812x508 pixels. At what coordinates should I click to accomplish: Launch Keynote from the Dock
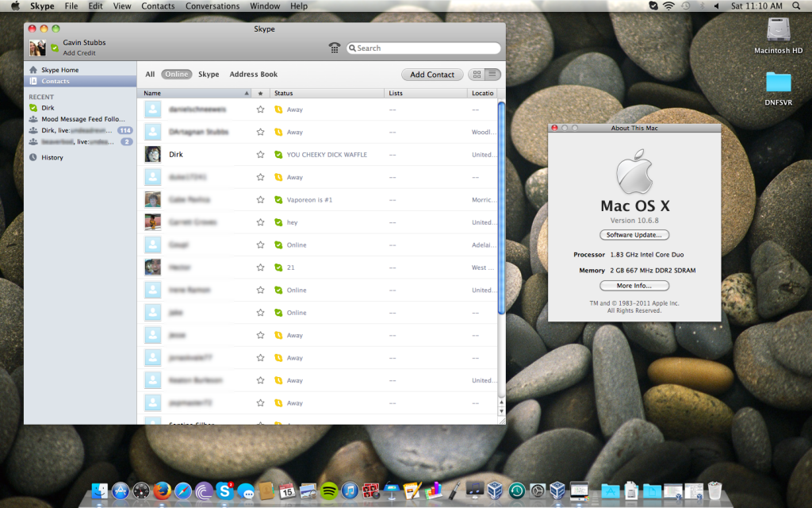click(392, 491)
